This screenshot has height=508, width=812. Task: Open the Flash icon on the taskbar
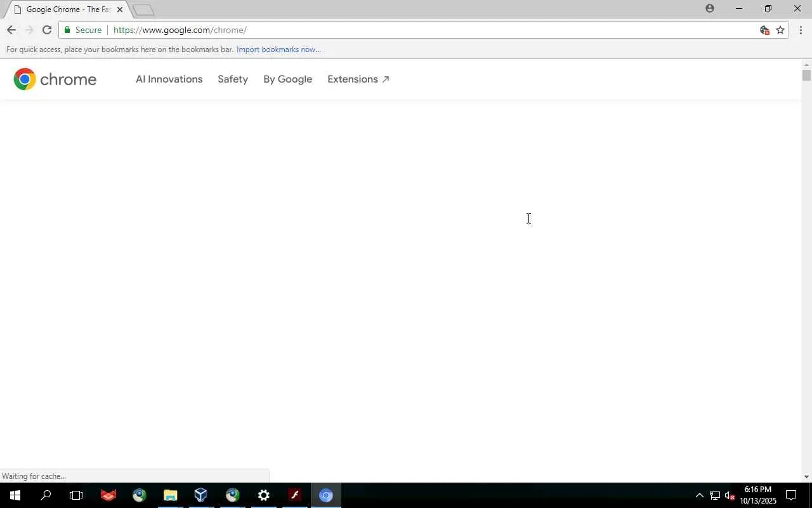[x=294, y=495]
